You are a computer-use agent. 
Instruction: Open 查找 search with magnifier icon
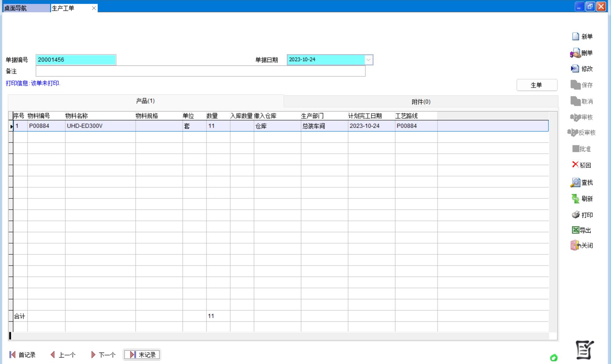pos(575,182)
